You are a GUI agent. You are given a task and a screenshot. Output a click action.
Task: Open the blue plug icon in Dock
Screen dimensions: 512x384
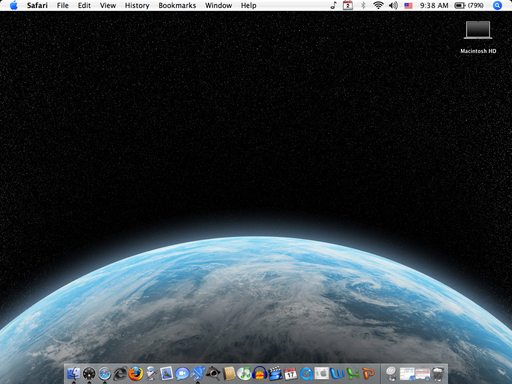pyautogui.click(x=197, y=373)
